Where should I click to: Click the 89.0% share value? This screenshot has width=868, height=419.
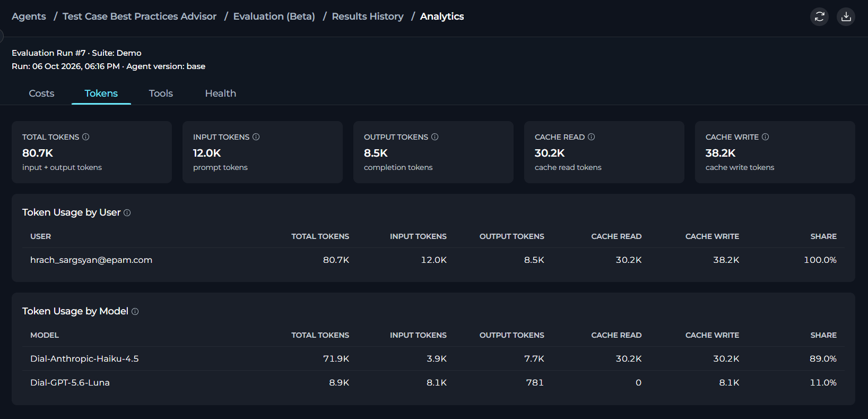tap(823, 358)
